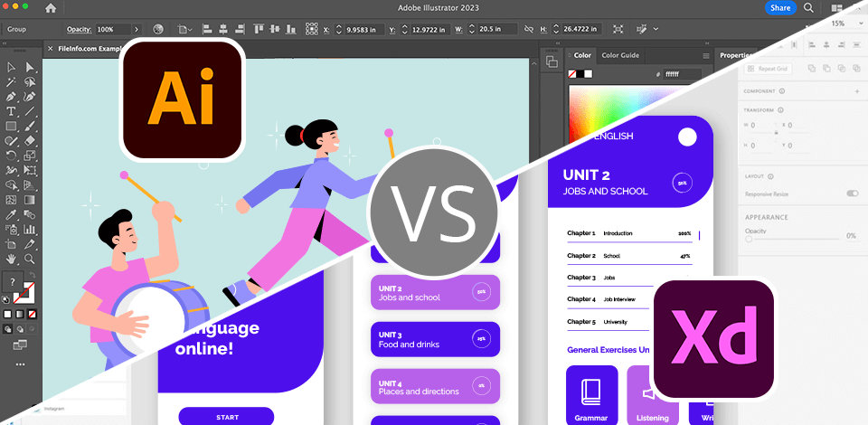This screenshot has height=425, width=868.
Task: Click the Grammar exercise card
Action: click(x=591, y=395)
